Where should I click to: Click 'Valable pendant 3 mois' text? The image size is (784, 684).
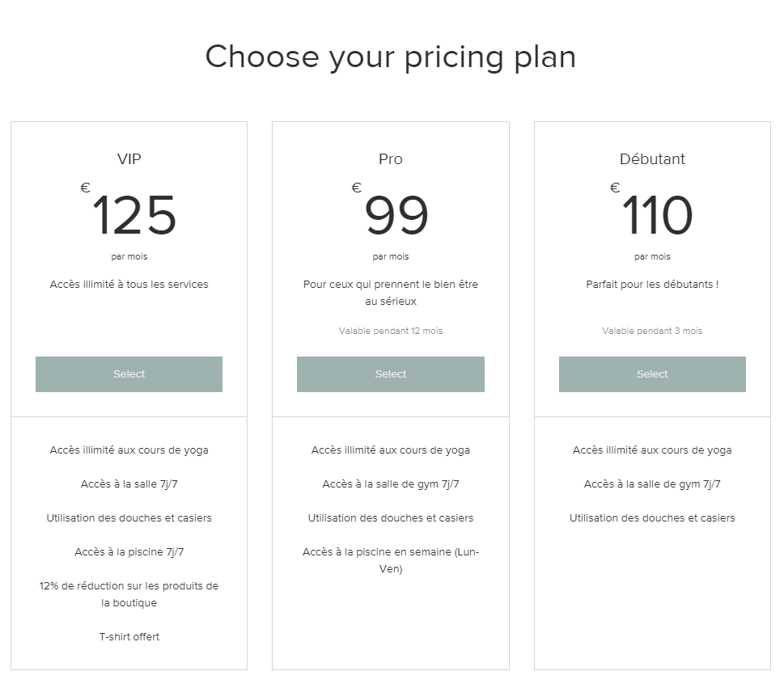[x=652, y=331]
